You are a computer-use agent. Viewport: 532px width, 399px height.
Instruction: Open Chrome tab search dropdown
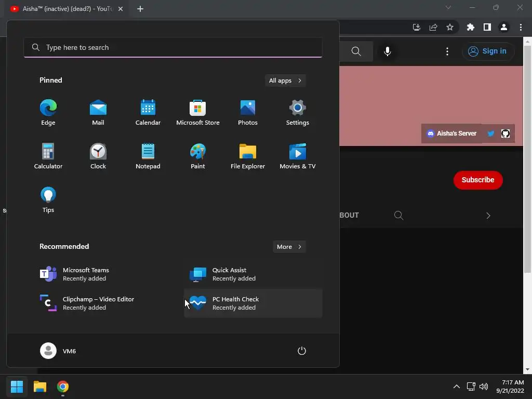tap(448, 7)
